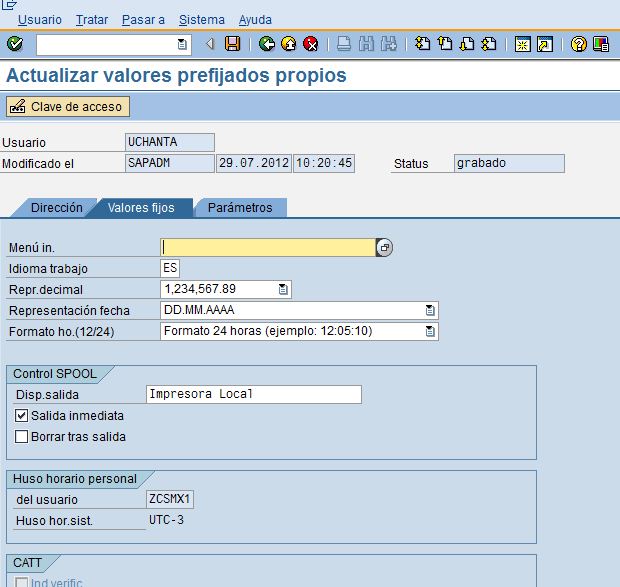Click the create shortcut icon

click(545, 44)
